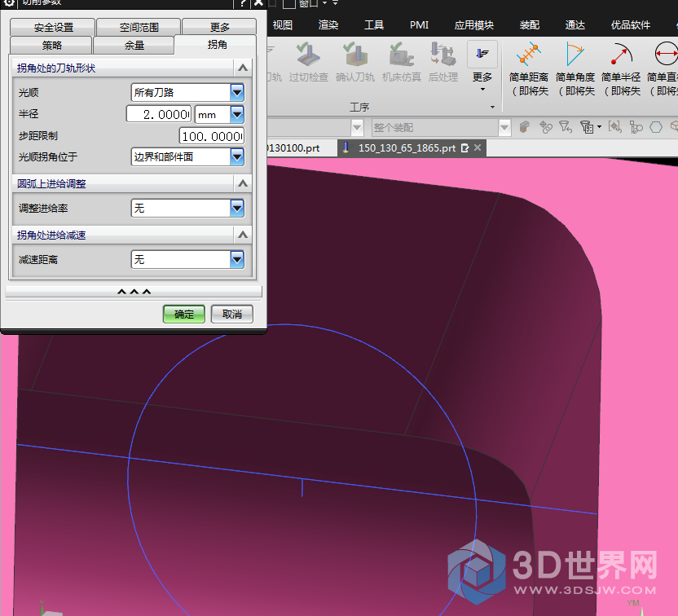Switch to the 空间范围 tab

tap(139, 27)
